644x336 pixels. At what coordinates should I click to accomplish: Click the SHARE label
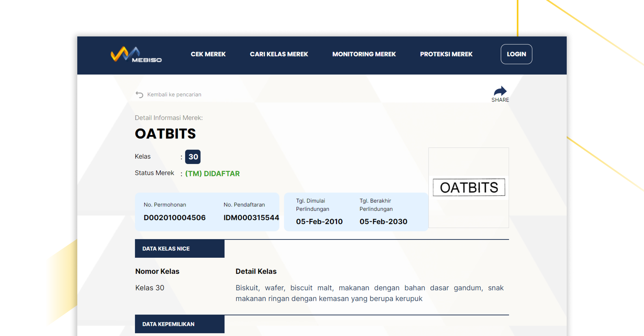(x=500, y=100)
